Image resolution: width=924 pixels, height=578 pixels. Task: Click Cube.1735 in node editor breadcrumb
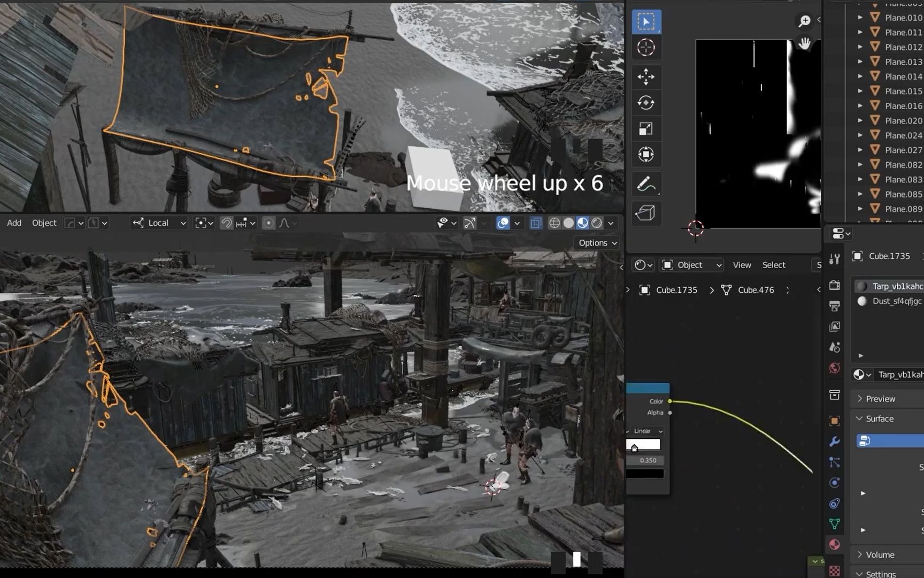pyautogui.click(x=676, y=290)
